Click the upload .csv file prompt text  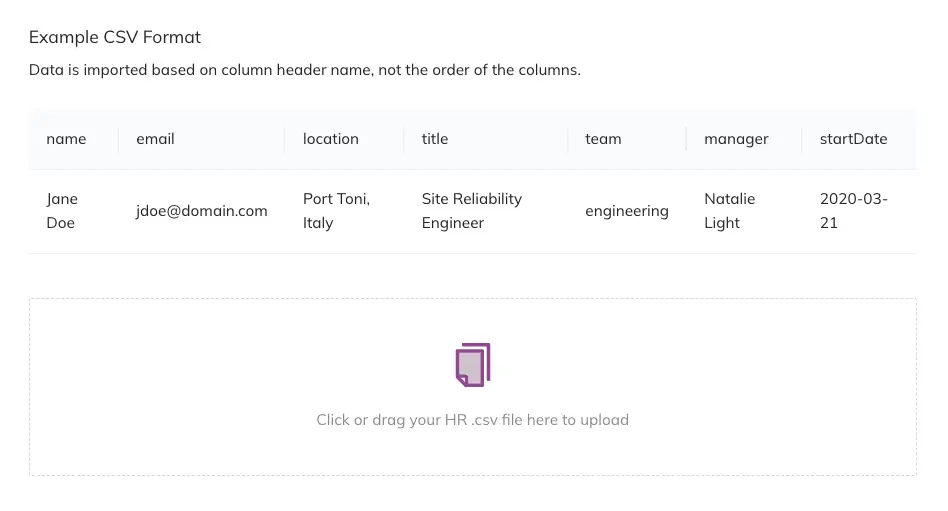coord(472,420)
